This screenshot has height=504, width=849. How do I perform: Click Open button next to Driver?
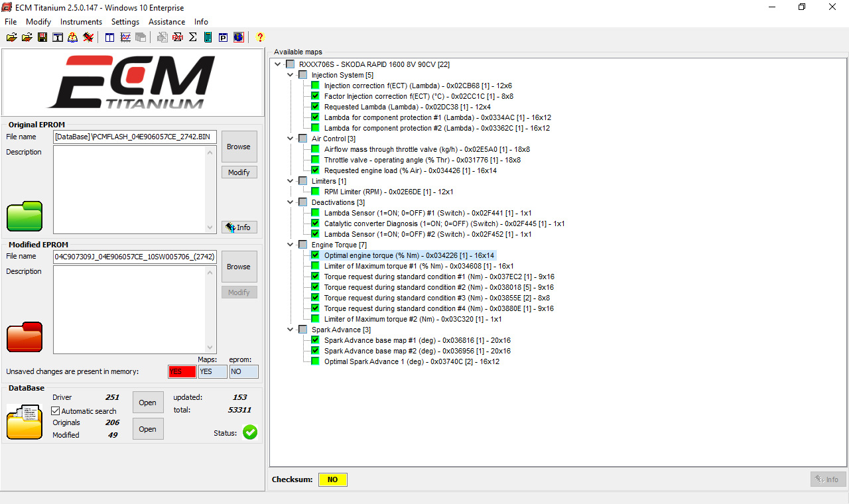(148, 403)
